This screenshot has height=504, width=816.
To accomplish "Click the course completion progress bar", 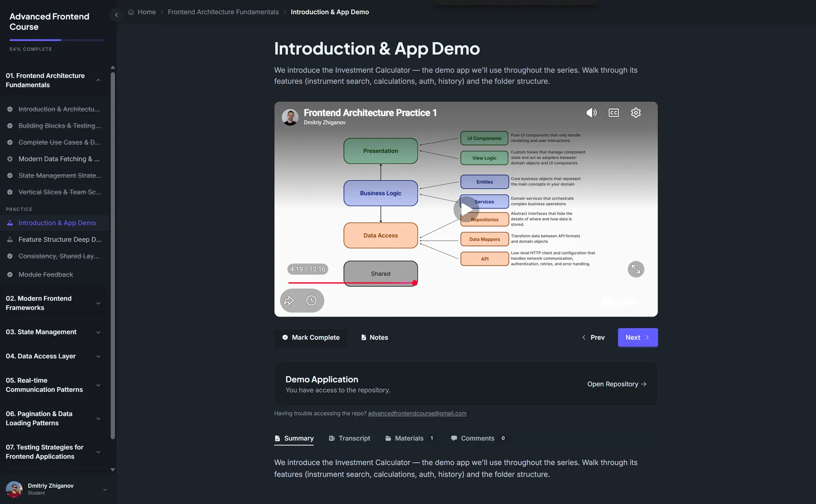I will pyautogui.click(x=57, y=40).
